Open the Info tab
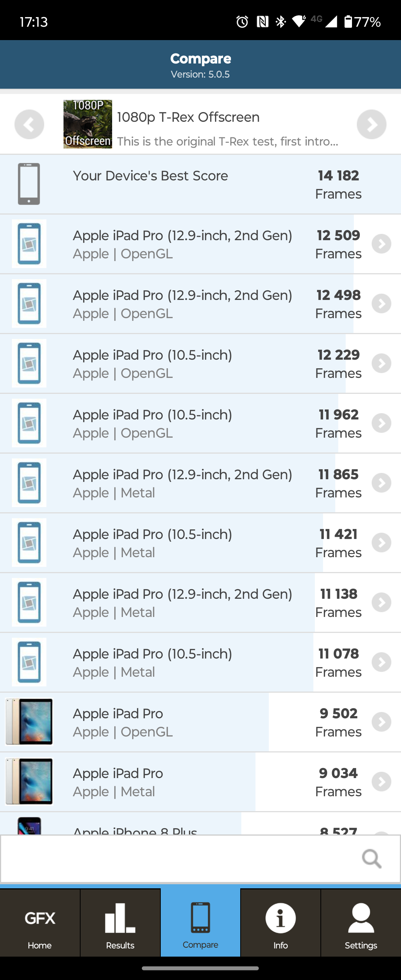Image resolution: width=401 pixels, height=980 pixels. point(280,924)
